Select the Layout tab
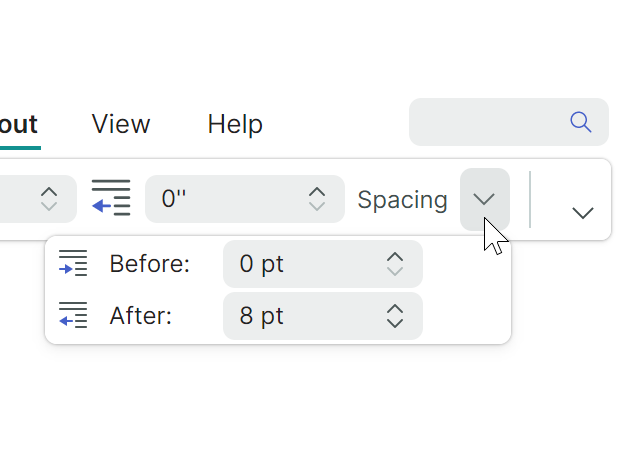This screenshot has width=620, height=466. pyautogui.click(x=18, y=124)
